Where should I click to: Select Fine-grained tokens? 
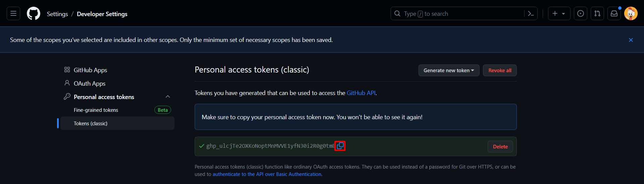[96, 110]
